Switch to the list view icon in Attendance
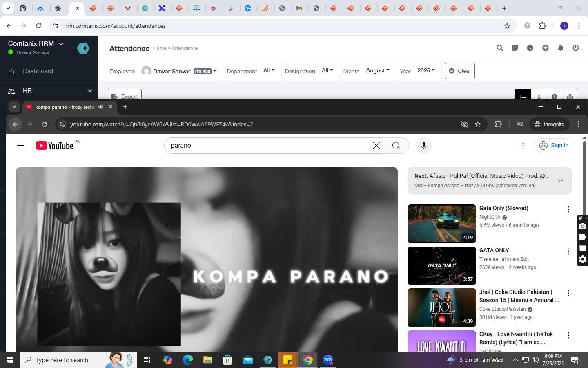This screenshot has height=368, width=588. [x=523, y=96]
